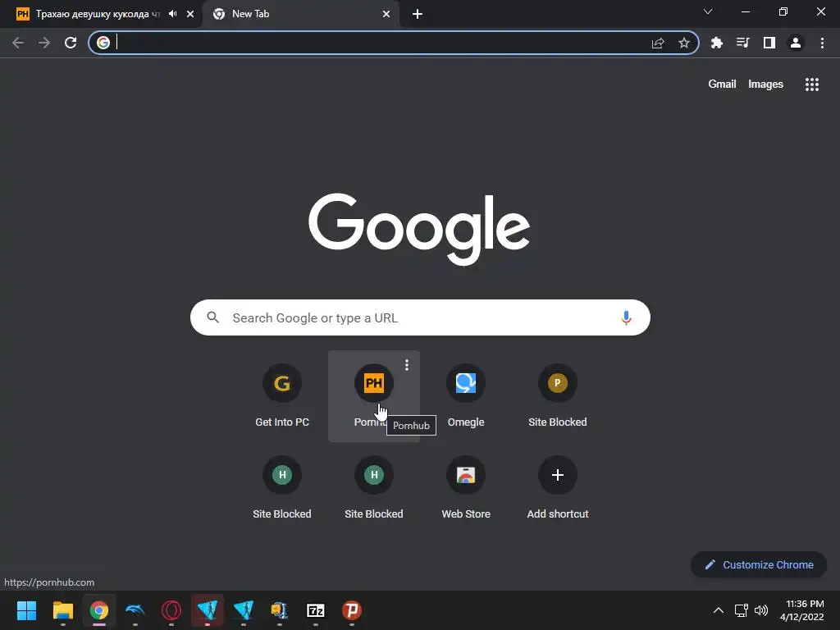Image resolution: width=840 pixels, height=630 pixels.
Task: Open the volume control in system tray
Action: click(x=760, y=610)
